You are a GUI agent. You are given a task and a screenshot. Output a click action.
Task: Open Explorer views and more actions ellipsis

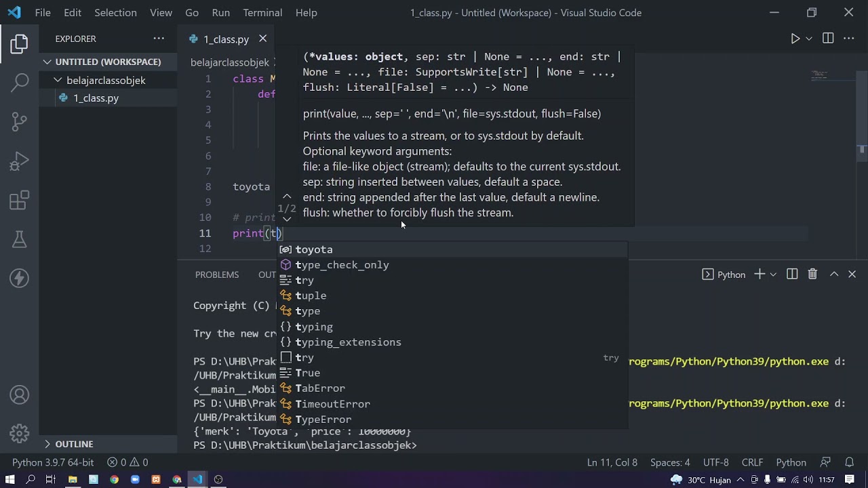159,39
